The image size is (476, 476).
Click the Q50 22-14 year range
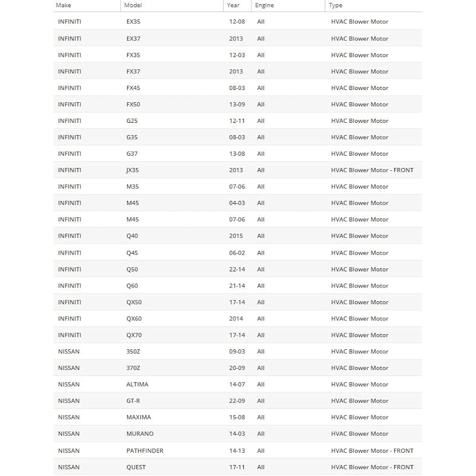pos(237,269)
